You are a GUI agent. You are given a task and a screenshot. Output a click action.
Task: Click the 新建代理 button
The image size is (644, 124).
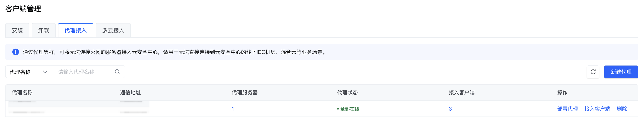(621, 72)
